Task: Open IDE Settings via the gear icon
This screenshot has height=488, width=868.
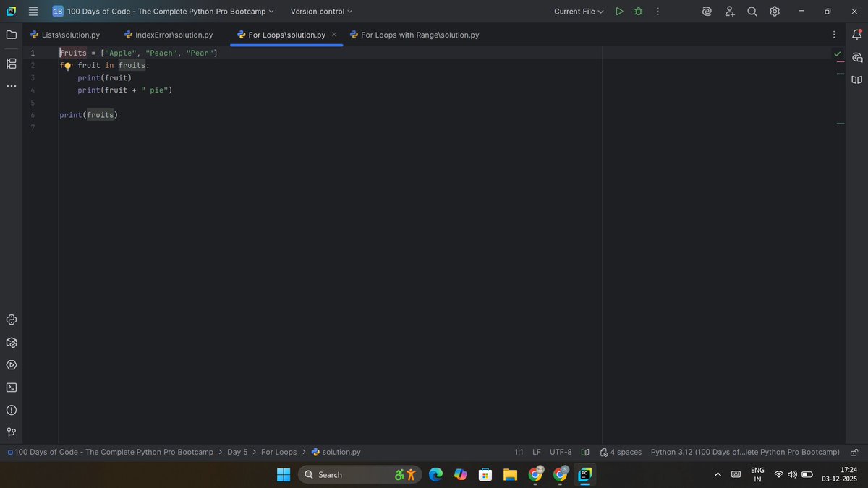Action: 774,11
